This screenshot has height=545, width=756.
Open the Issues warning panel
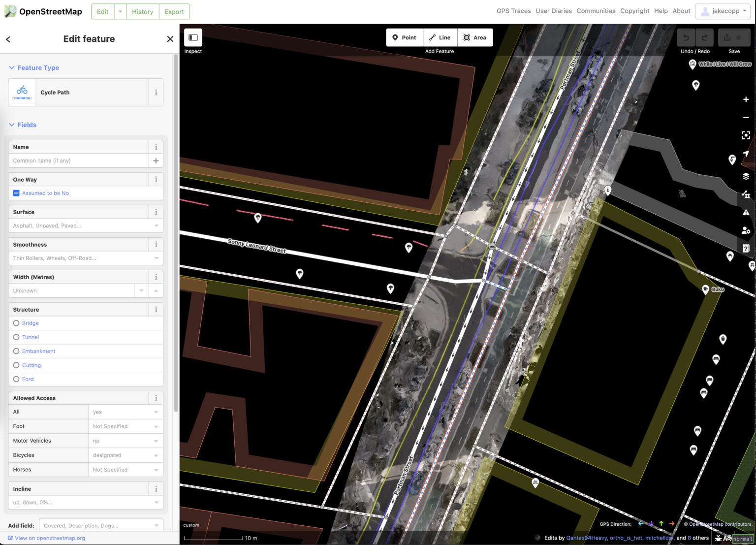pos(745,212)
